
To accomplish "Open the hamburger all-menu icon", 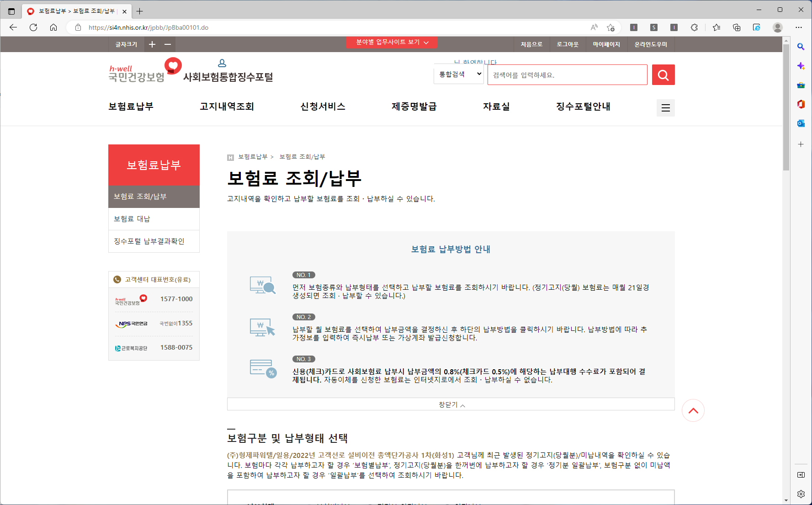I will tap(665, 108).
